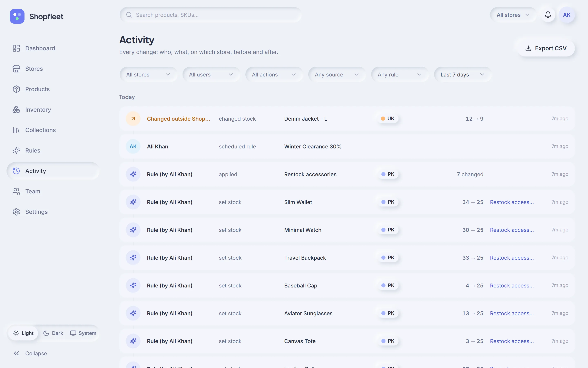
Task: Click the Products box icon
Action: pos(16,89)
